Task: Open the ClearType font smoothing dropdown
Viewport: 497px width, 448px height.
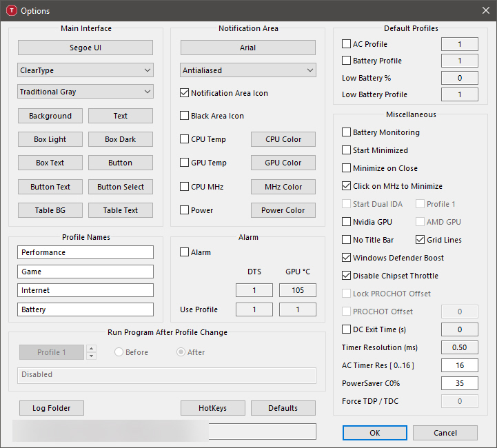Action: pos(85,70)
